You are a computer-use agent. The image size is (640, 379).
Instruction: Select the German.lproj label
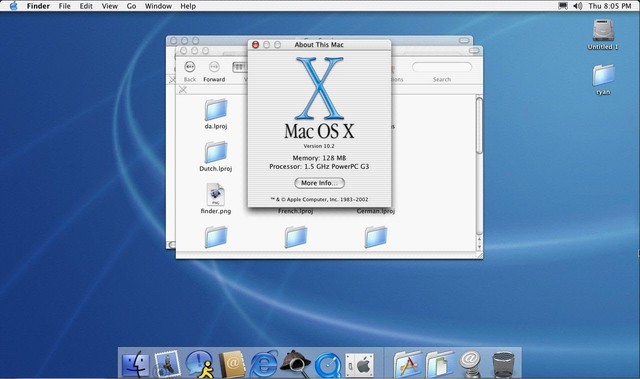pyautogui.click(x=376, y=211)
